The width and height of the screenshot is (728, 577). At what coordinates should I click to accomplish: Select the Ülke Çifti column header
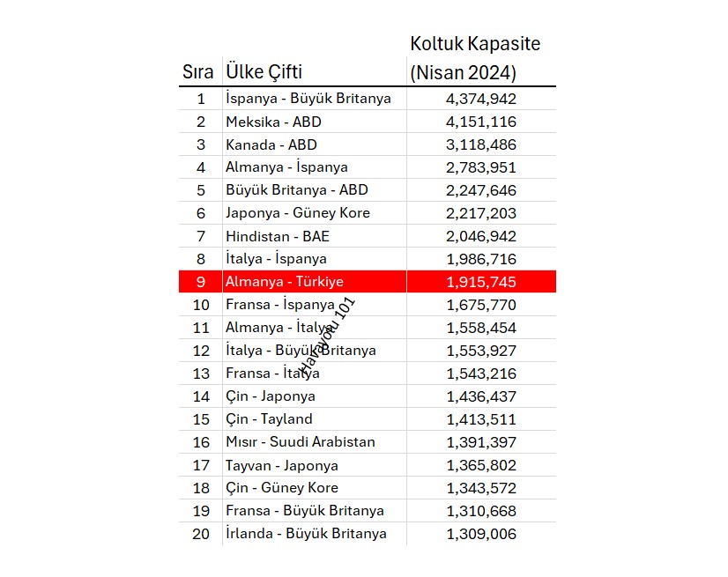pos(264,72)
